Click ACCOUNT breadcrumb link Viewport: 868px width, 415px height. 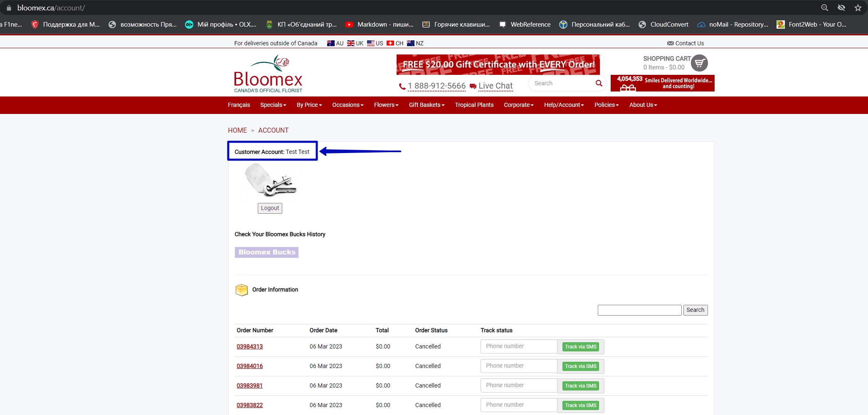pyautogui.click(x=274, y=131)
